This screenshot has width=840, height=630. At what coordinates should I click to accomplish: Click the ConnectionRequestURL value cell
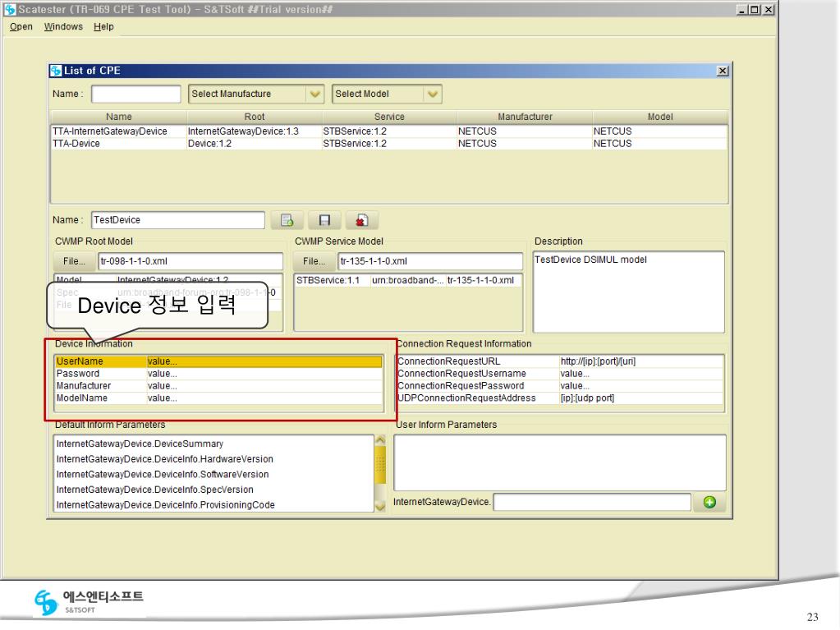click(x=640, y=361)
